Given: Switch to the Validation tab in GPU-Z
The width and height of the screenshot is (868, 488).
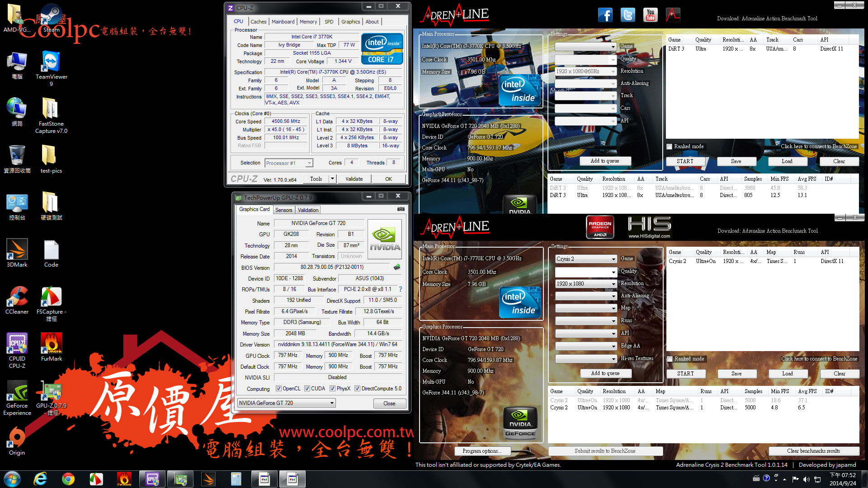Looking at the screenshot, I should (308, 210).
